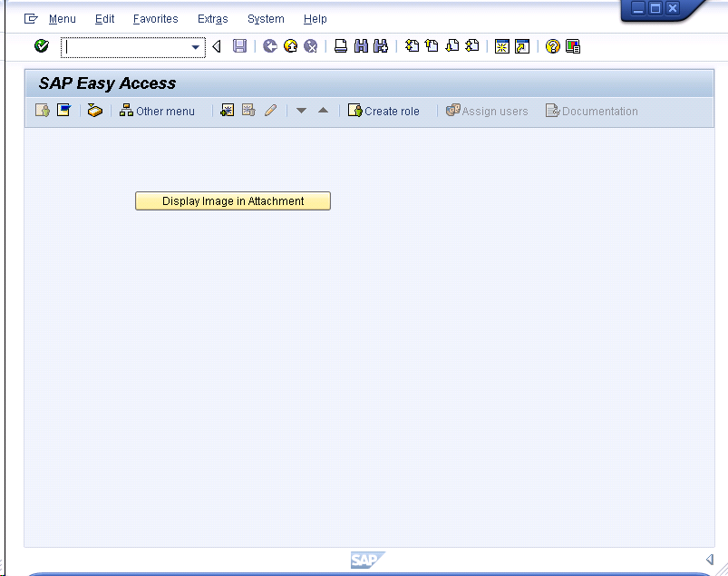Click the green Back arrow icon

click(270, 46)
